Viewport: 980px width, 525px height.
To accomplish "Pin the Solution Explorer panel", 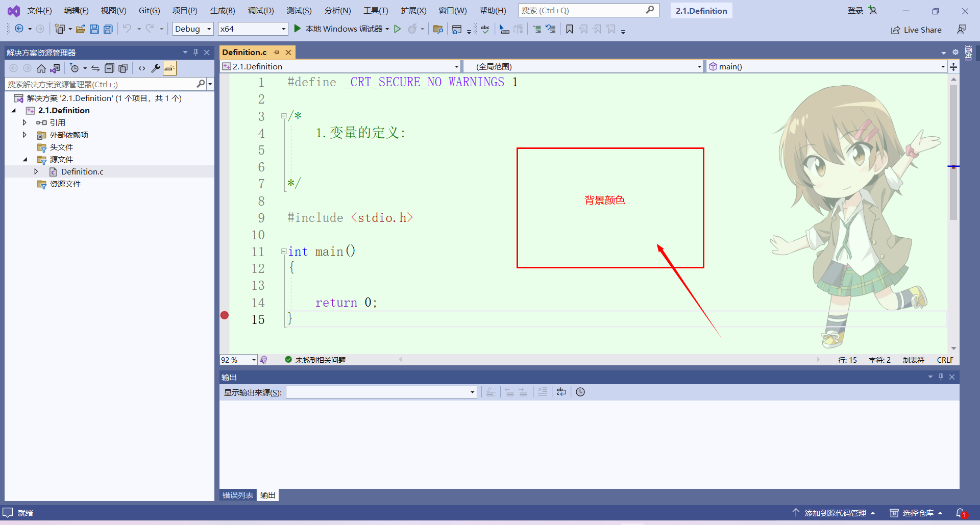I will point(195,52).
